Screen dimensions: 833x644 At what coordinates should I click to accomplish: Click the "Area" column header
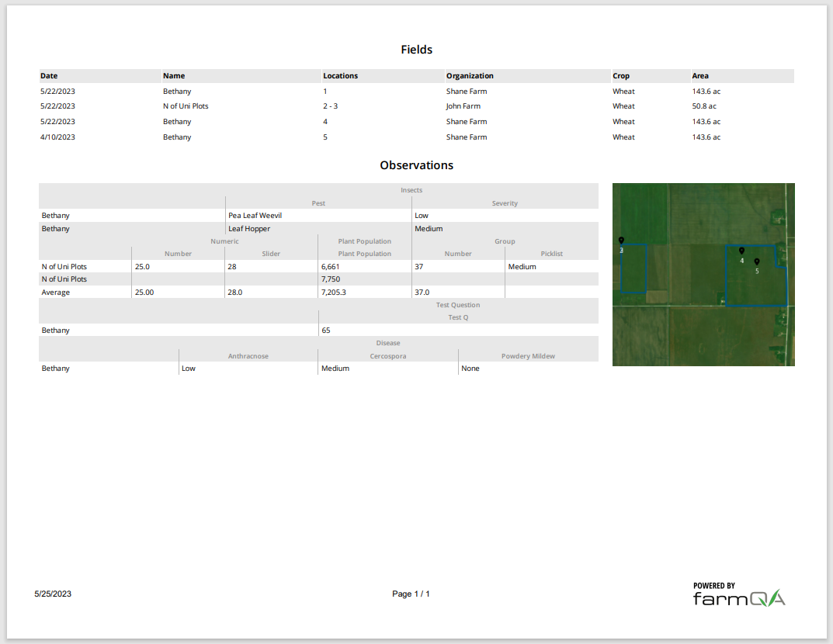point(700,76)
